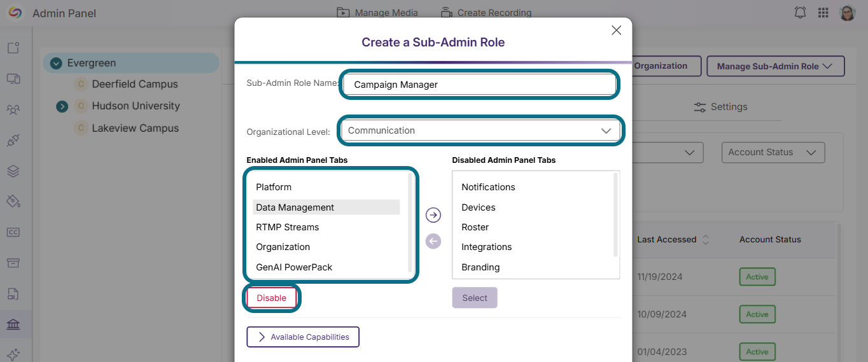868x362 pixels.
Task: Select Hudson University in the tree
Action: [136, 106]
